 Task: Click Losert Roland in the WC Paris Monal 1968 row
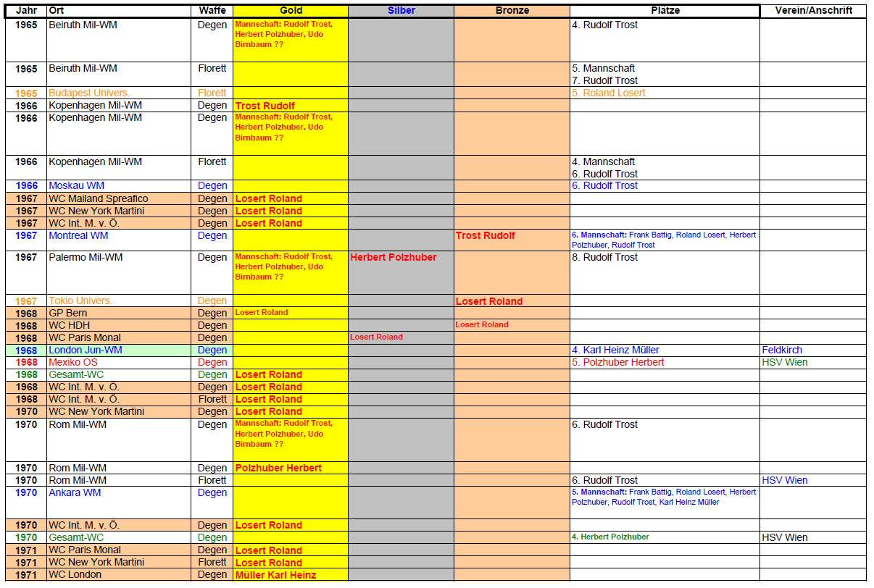[x=376, y=337]
